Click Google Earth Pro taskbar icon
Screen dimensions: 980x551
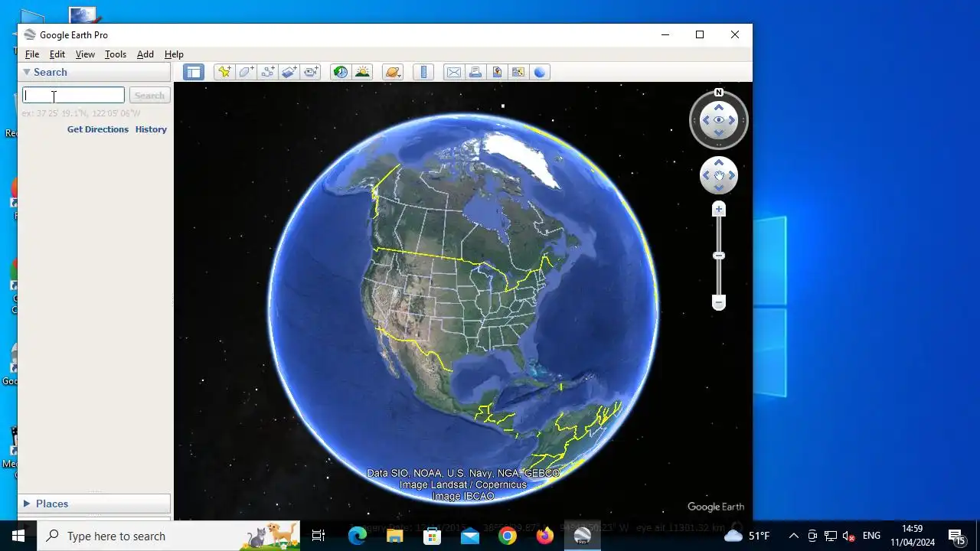point(583,536)
